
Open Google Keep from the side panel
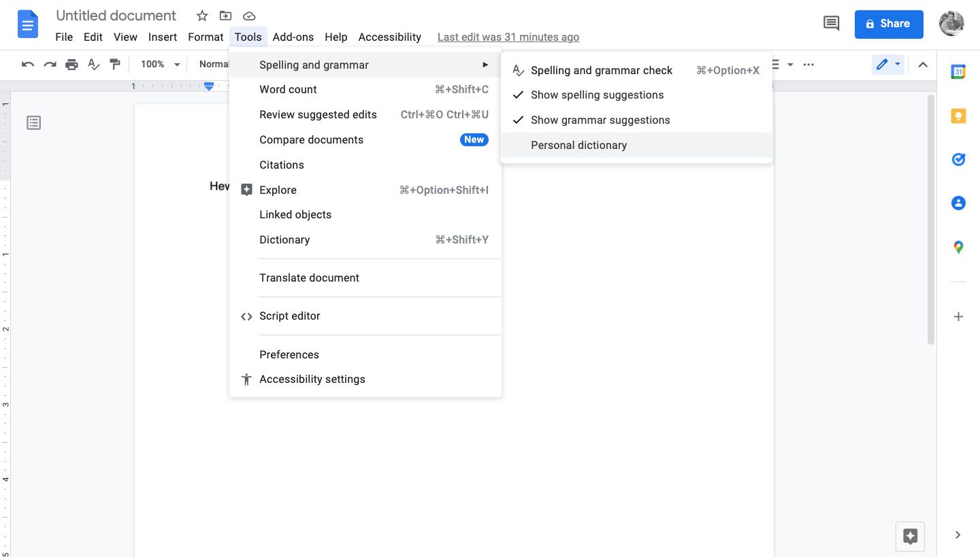click(x=958, y=116)
